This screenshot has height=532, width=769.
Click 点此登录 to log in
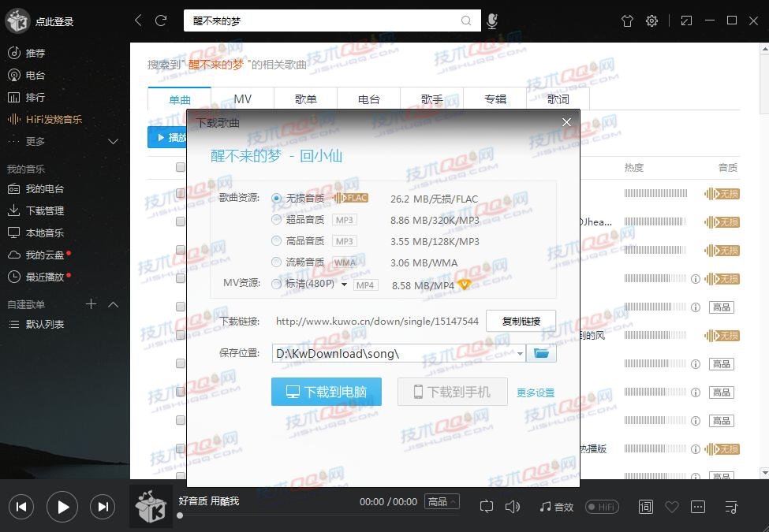coord(54,21)
